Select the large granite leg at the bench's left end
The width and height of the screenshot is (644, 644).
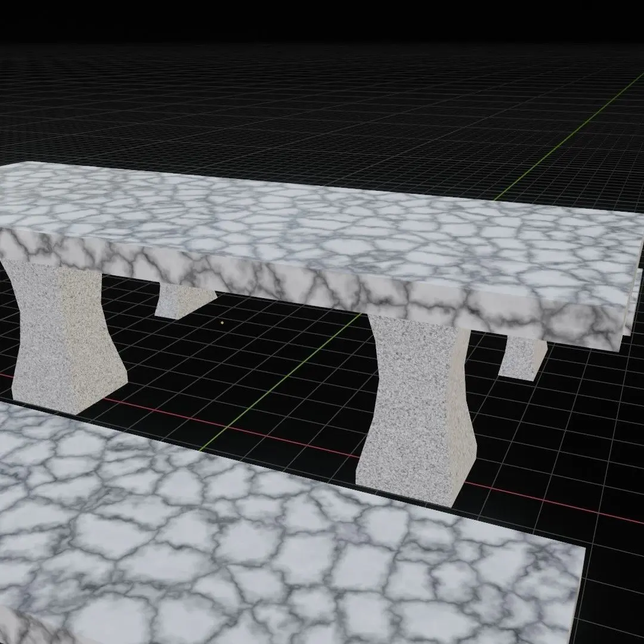(66, 337)
